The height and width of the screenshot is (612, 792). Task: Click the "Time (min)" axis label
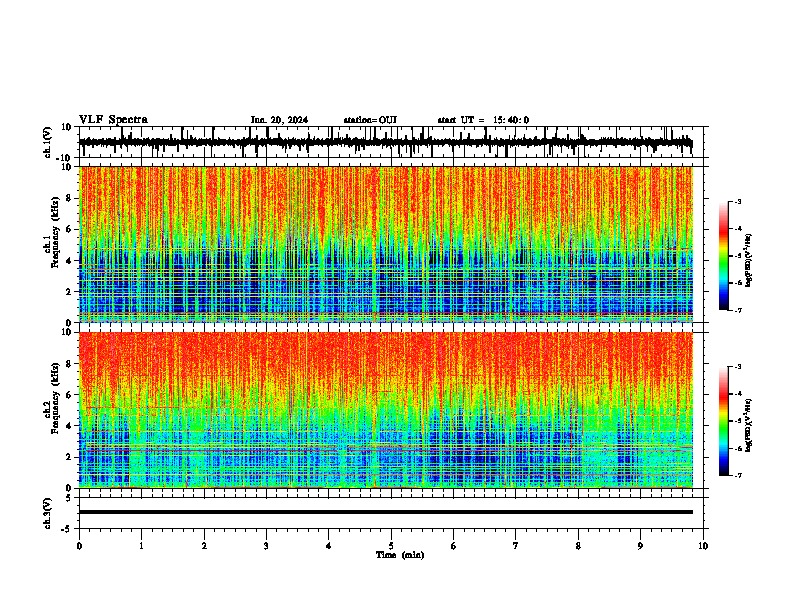400,555
